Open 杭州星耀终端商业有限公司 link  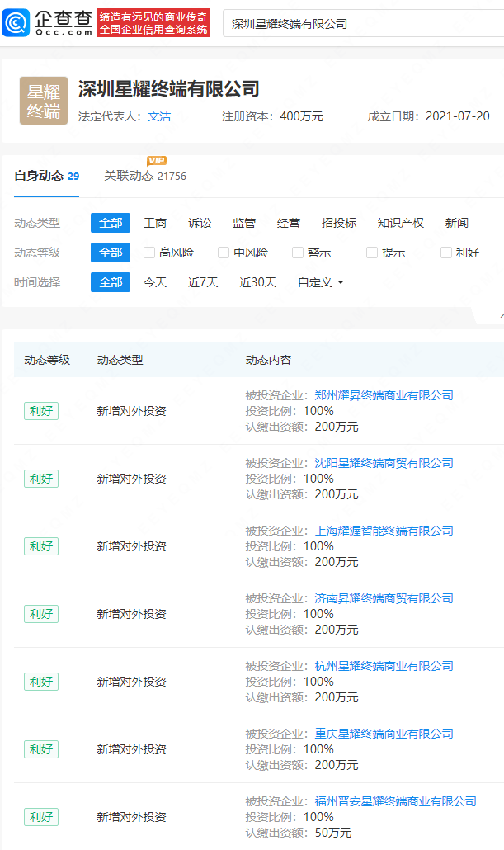coord(384,666)
